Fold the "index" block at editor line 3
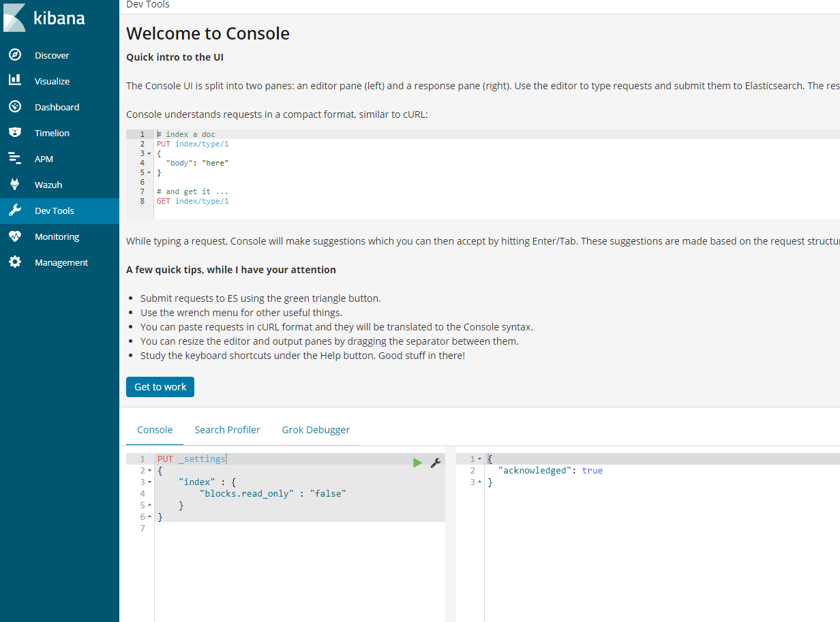The image size is (840, 622). (x=149, y=482)
